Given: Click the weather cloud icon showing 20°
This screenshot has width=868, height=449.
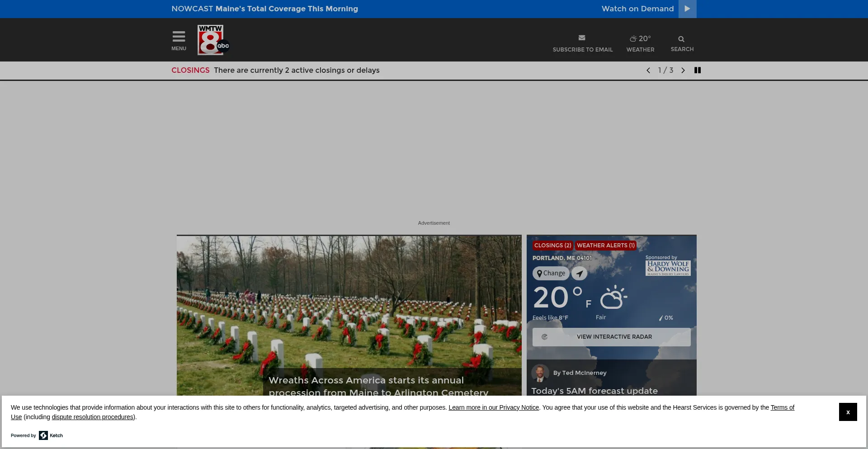Looking at the screenshot, I should click(x=633, y=39).
